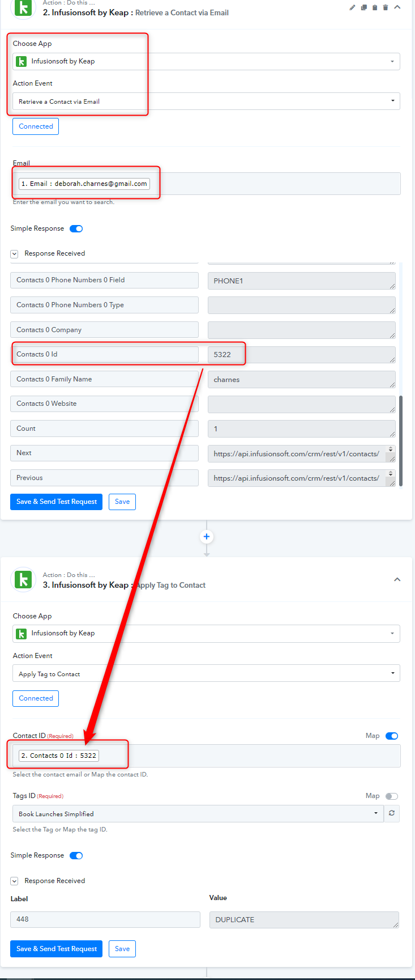Turn off Simple Response in step 2
The width and height of the screenshot is (415, 980).
pyautogui.click(x=76, y=229)
